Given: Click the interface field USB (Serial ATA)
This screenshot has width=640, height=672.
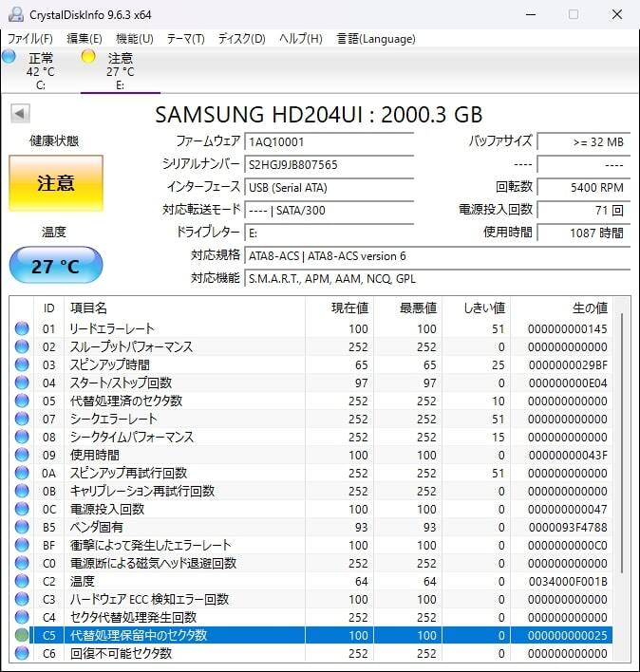Looking at the screenshot, I should coord(329,187).
